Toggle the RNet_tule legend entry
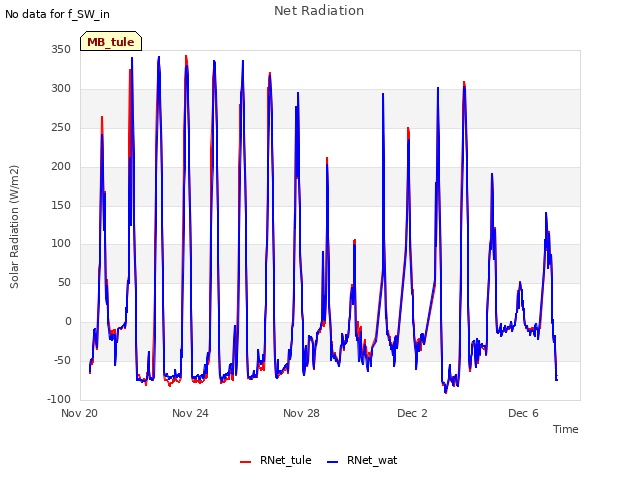640x480 pixels. point(276,461)
